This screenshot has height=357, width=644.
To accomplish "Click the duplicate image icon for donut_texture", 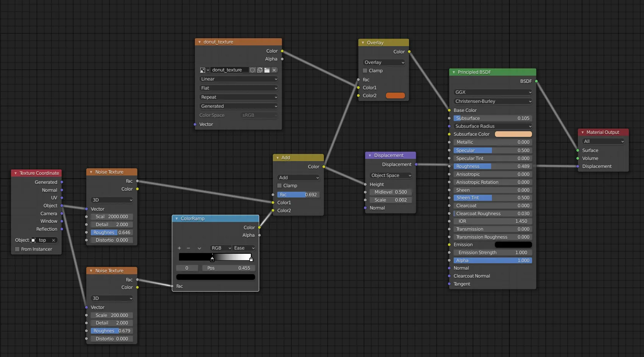I will point(260,70).
